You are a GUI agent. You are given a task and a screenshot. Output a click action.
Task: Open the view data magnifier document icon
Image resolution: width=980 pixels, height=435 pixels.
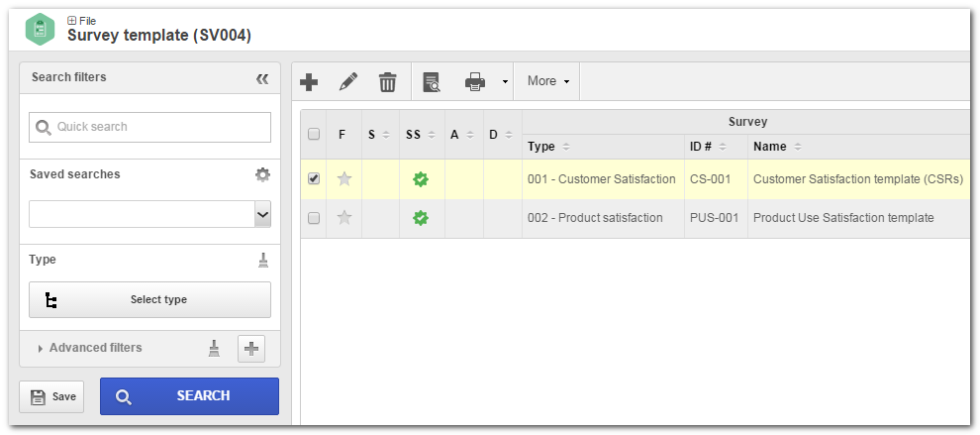[x=432, y=82]
